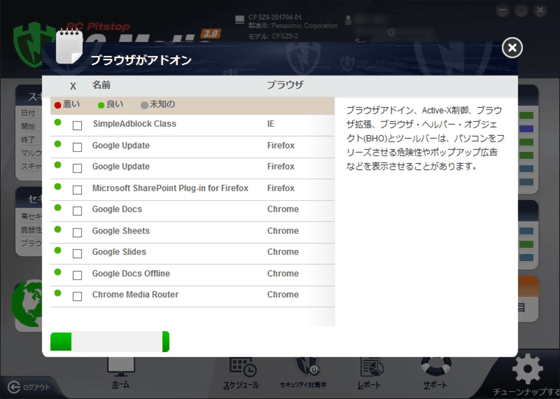560x399 pixels.
Task: Click the green status dot for Google Docs
Action: [58, 208]
